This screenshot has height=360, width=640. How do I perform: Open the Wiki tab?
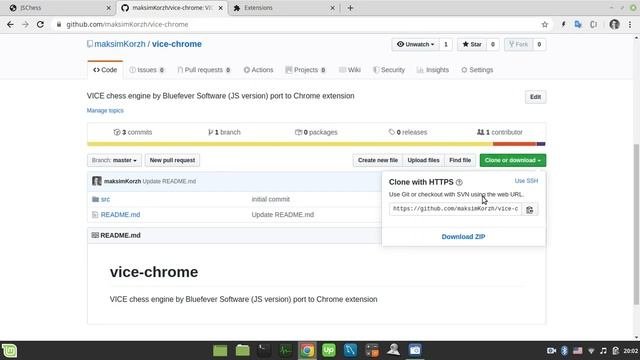[350, 70]
